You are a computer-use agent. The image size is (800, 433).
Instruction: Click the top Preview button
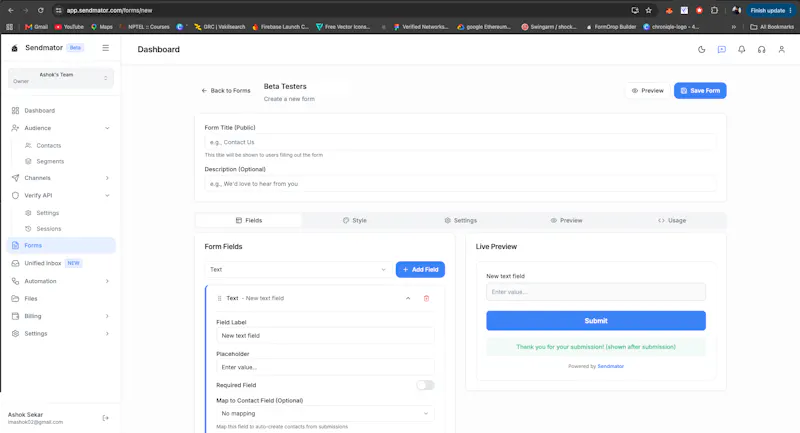click(x=647, y=91)
